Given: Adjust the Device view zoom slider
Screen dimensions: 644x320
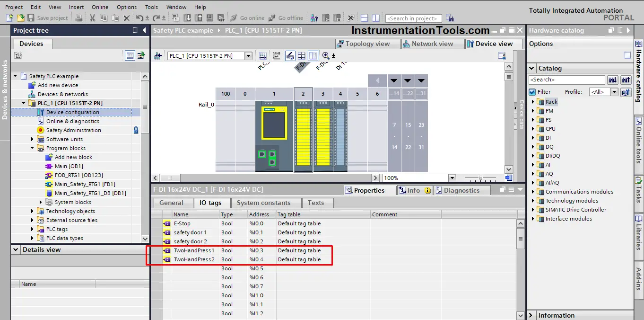Looking at the screenshot, I should point(481,178).
